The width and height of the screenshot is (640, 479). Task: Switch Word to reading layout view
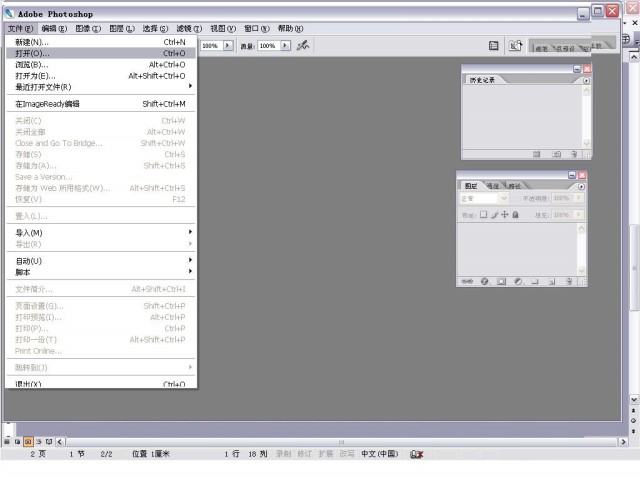click(x=49, y=442)
